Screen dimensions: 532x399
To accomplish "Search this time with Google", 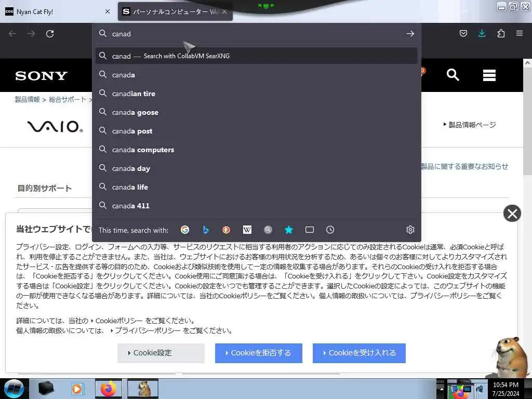I will tap(185, 230).
